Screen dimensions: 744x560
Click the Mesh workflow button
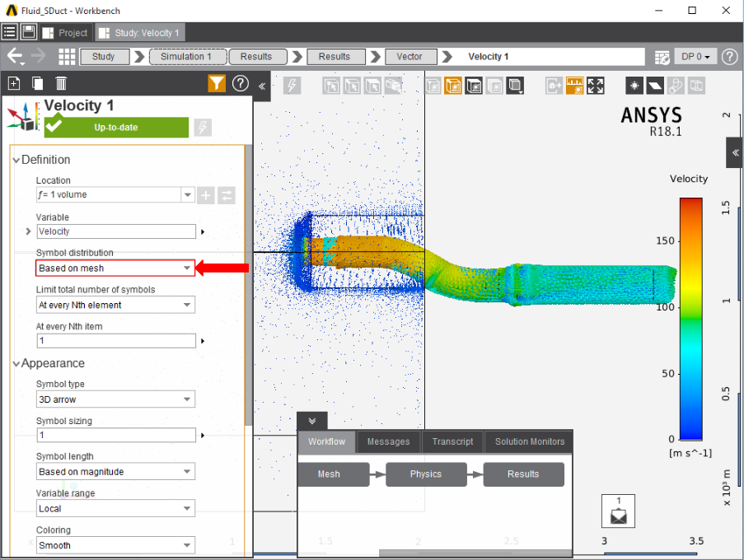click(333, 474)
